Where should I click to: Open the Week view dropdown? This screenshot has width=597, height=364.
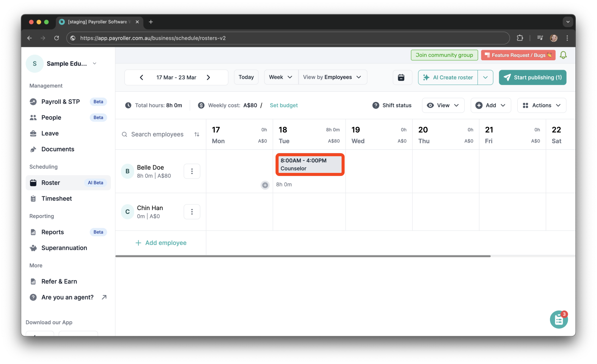[x=281, y=77]
